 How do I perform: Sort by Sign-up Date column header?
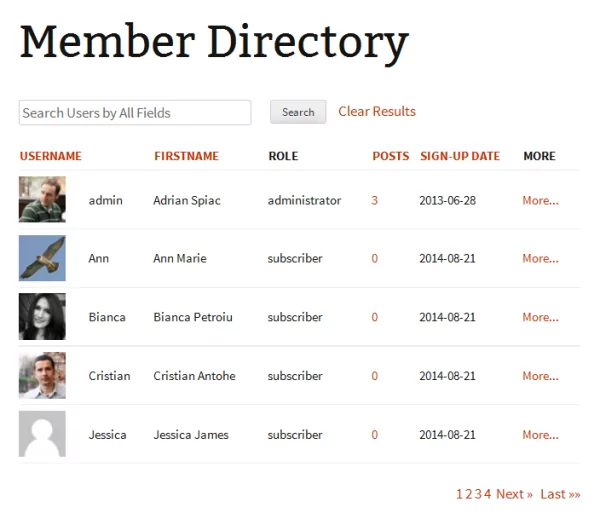[x=459, y=156]
